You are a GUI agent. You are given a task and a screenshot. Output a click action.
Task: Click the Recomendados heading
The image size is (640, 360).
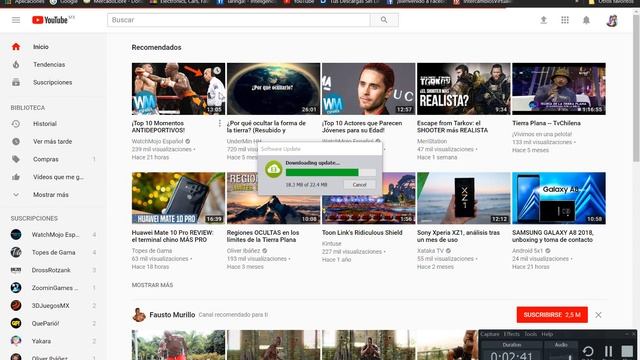[156, 47]
